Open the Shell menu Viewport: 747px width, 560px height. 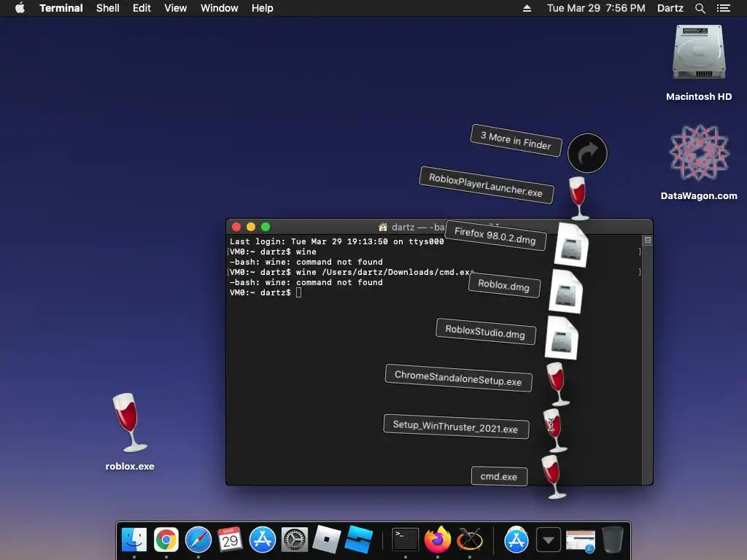[x=108, y=8]
